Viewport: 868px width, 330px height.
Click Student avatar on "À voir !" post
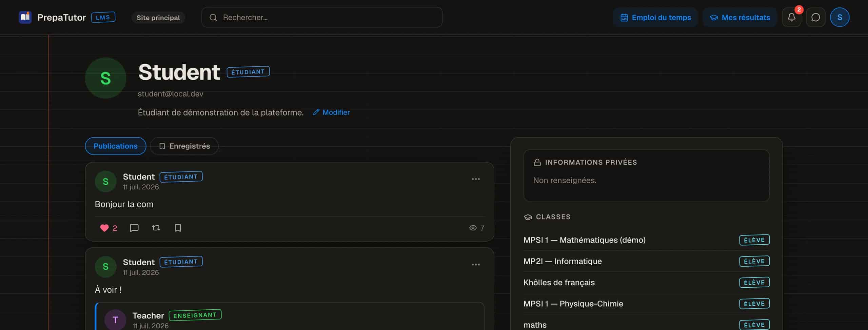[x=105, y=267]
